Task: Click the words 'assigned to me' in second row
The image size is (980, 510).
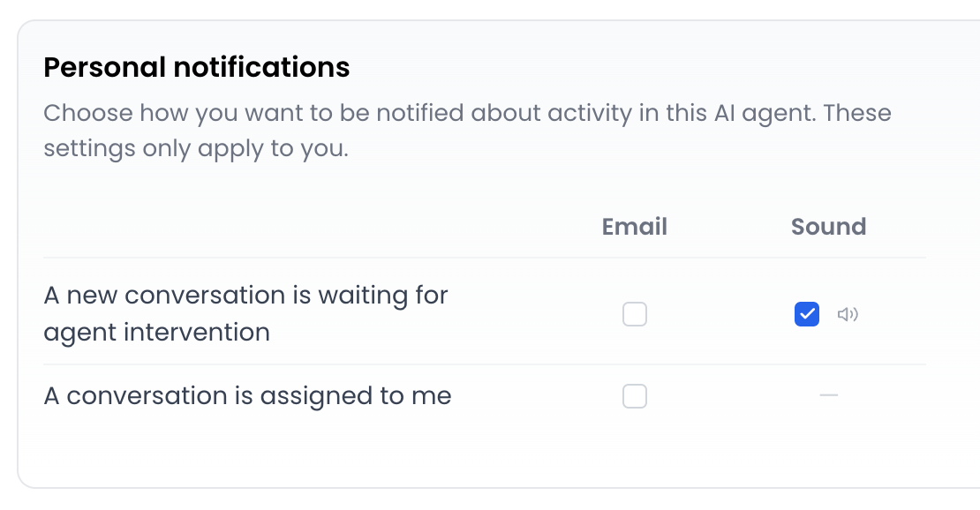Action: (356, 396)
